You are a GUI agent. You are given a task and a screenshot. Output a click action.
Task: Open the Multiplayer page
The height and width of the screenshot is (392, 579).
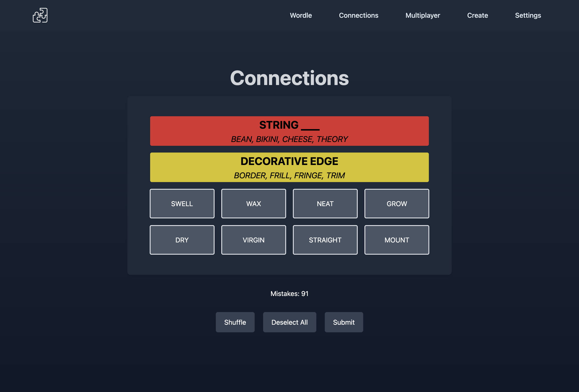click(x=423, y=15)
